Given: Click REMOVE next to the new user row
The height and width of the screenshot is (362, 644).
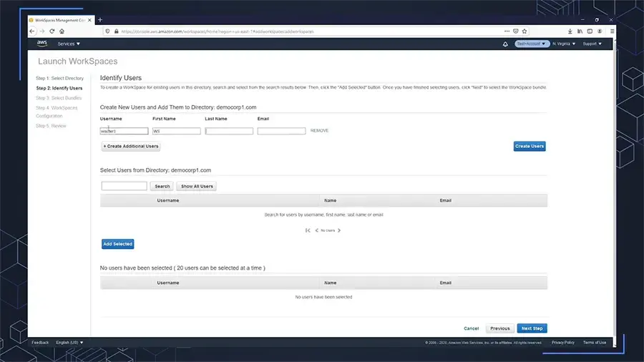Looking at the screenshot, I should click(320, 130).
